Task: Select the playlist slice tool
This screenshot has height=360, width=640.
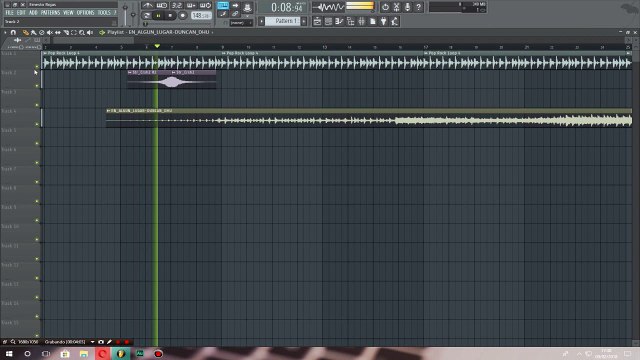Action: pyautogui.click(x=66, y=32)
